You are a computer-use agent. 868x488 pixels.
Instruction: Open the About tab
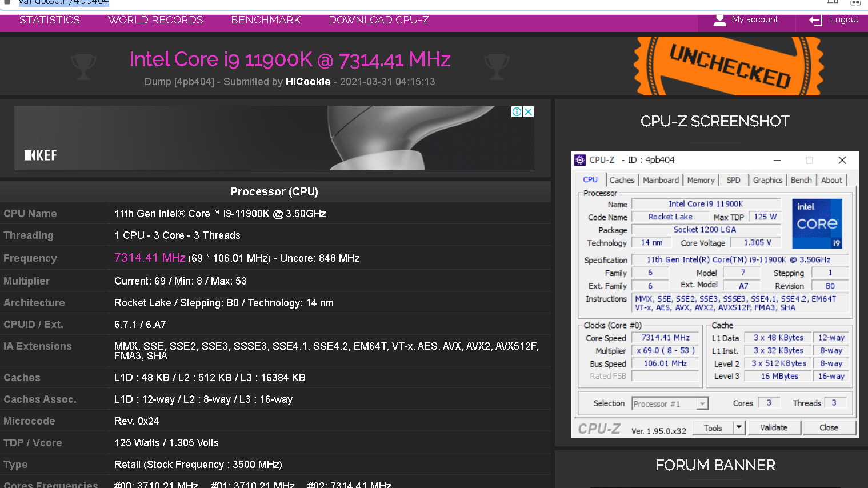831,180
